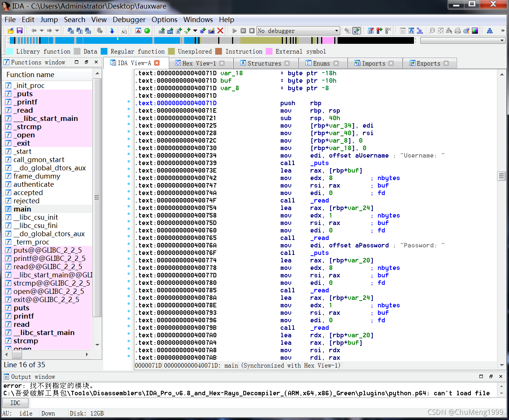Open a file with the folder icon
The image size is (509, 420).
pyautogui.click(x=10, y=31)
